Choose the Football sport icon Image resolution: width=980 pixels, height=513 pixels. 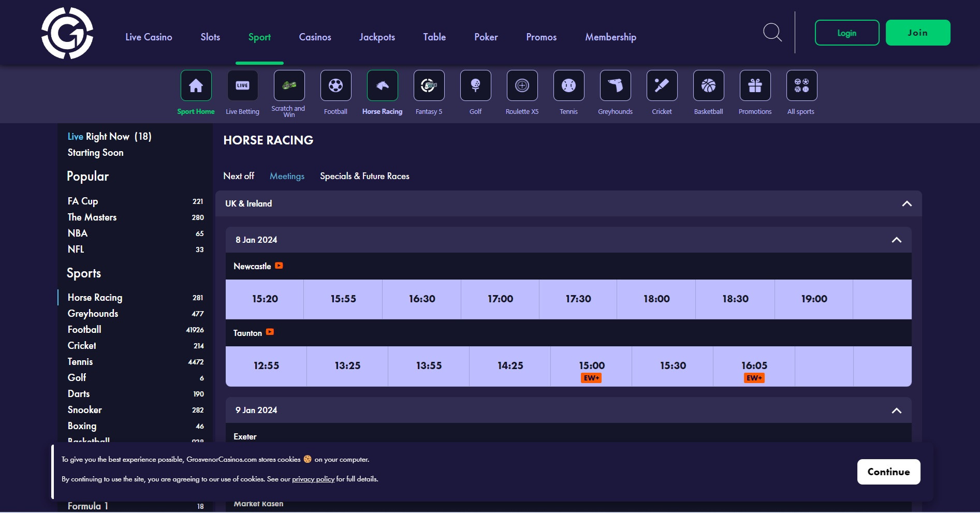tap(335, 86)
